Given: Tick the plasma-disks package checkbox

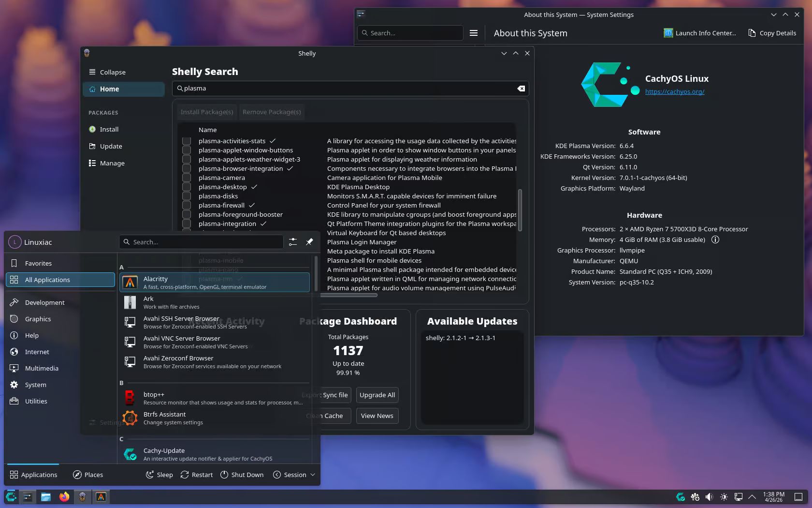Looking at the screenshot, I should (x=186, y=196).
